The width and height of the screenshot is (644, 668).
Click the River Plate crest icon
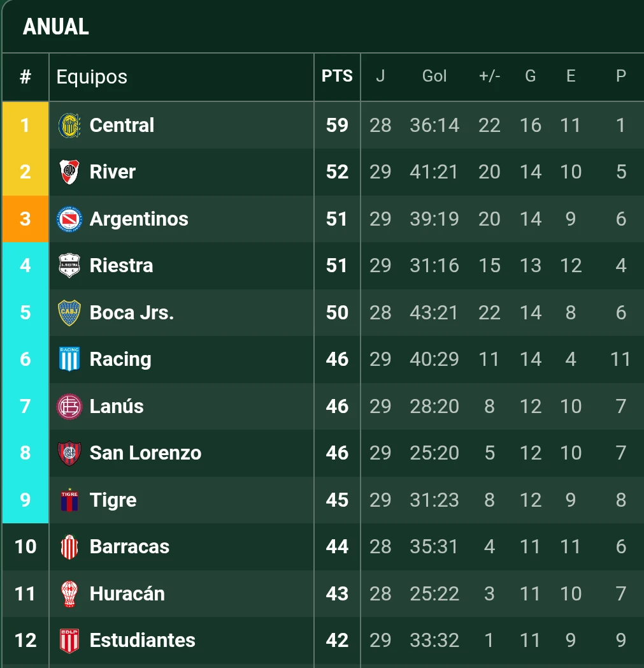[69, 172]
